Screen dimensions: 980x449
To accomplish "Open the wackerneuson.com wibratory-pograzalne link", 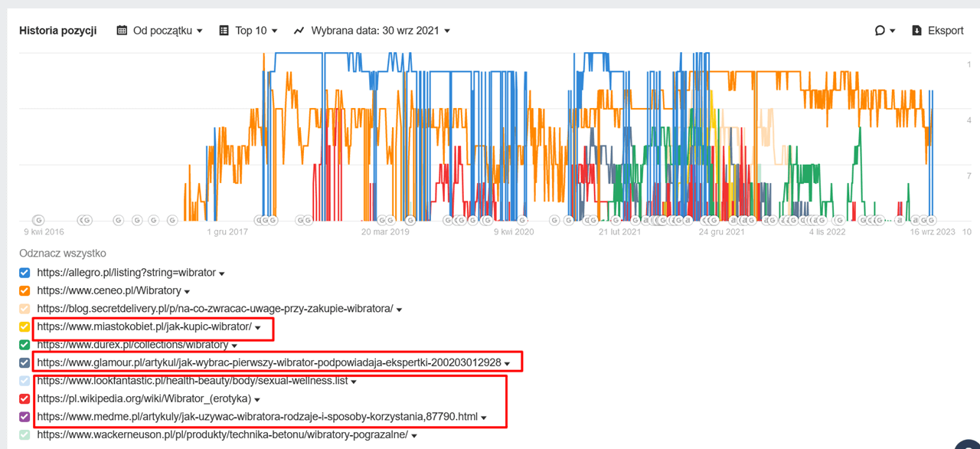I will click(222, 435).
